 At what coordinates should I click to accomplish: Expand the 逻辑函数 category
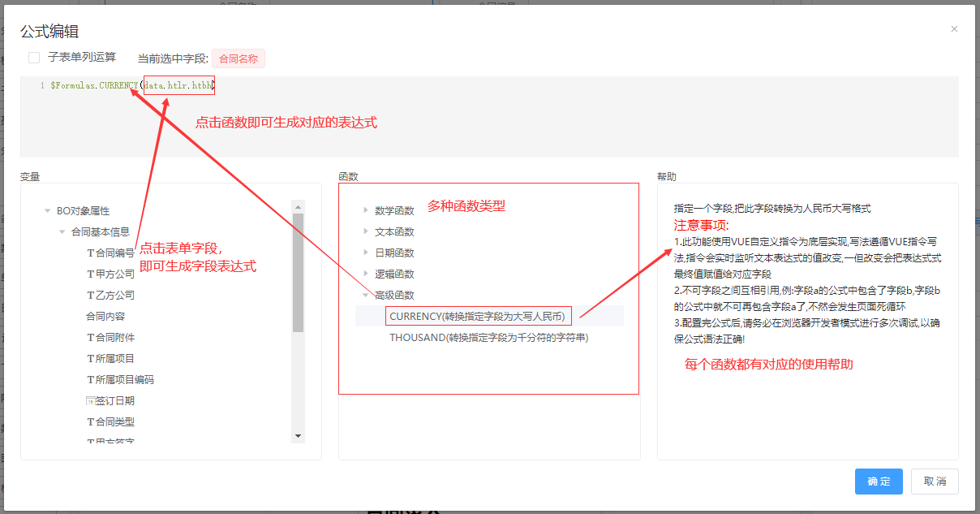coord(366,274)
